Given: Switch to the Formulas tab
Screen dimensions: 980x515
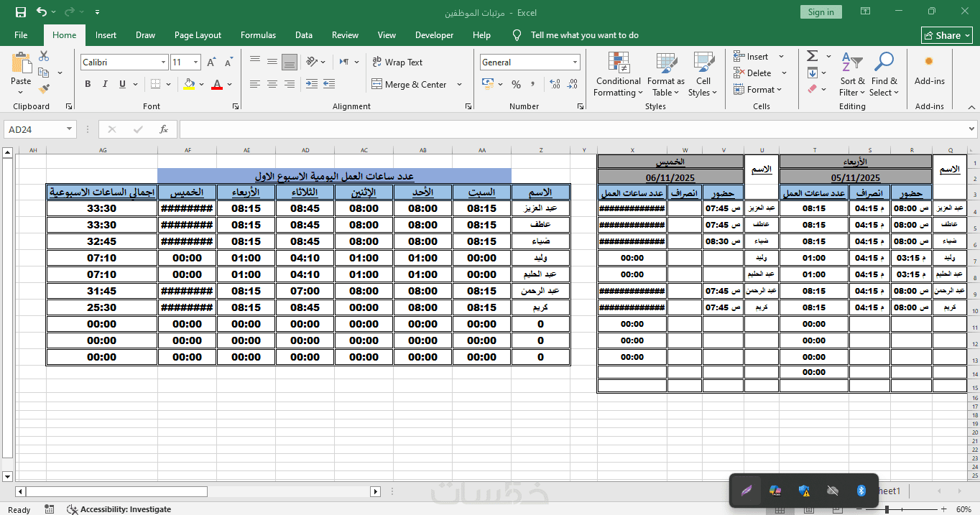Looking at the screenshot, I should 258,35.
